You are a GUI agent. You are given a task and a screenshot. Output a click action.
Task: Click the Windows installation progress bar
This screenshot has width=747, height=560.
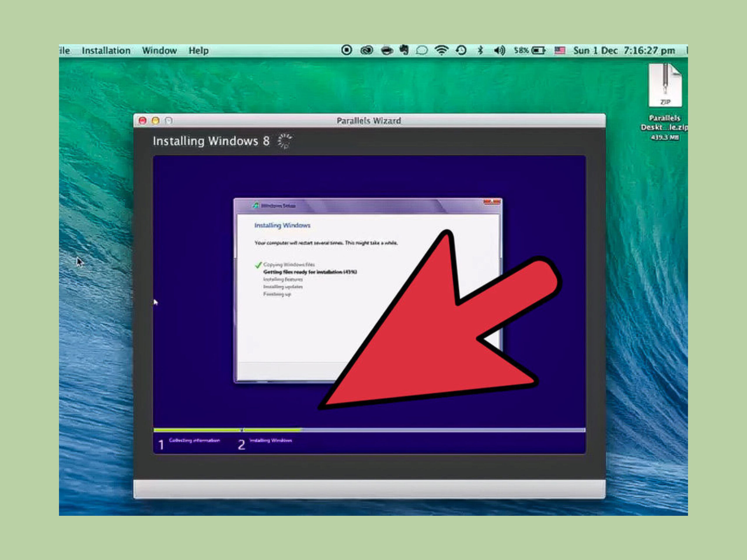tap(369, 430)
